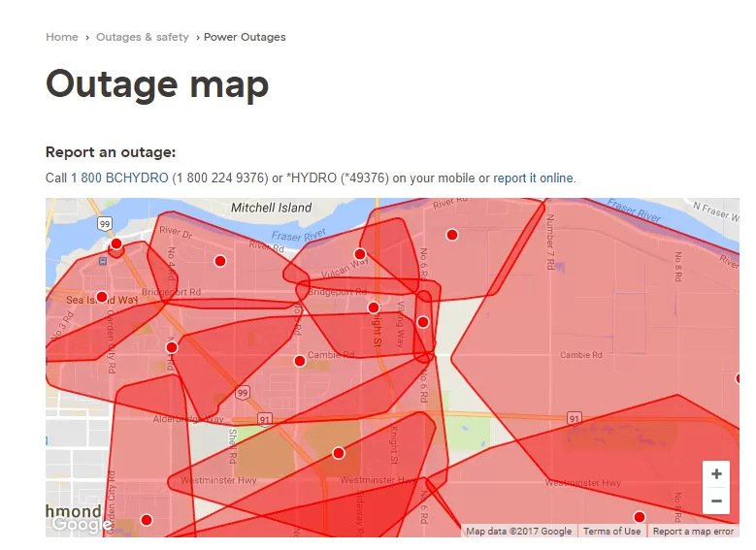Zoom out the map with minus button
Image resolution: width=756 pixels, height=550 pixels.
[x=716, y=501]
